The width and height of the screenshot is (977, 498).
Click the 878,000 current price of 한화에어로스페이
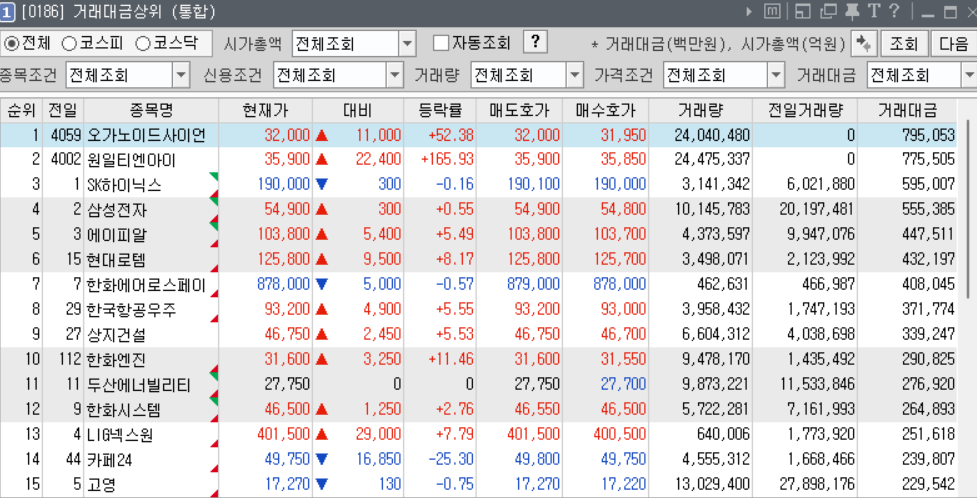[284, 285]
